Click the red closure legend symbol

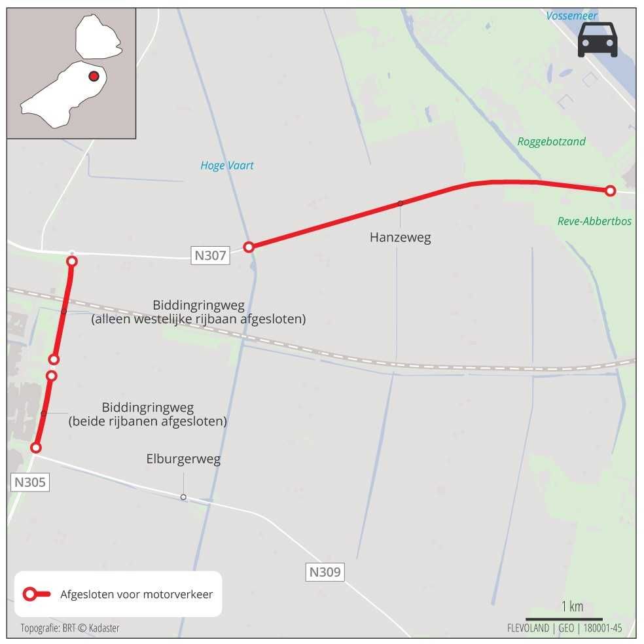(x=37, y=594)
